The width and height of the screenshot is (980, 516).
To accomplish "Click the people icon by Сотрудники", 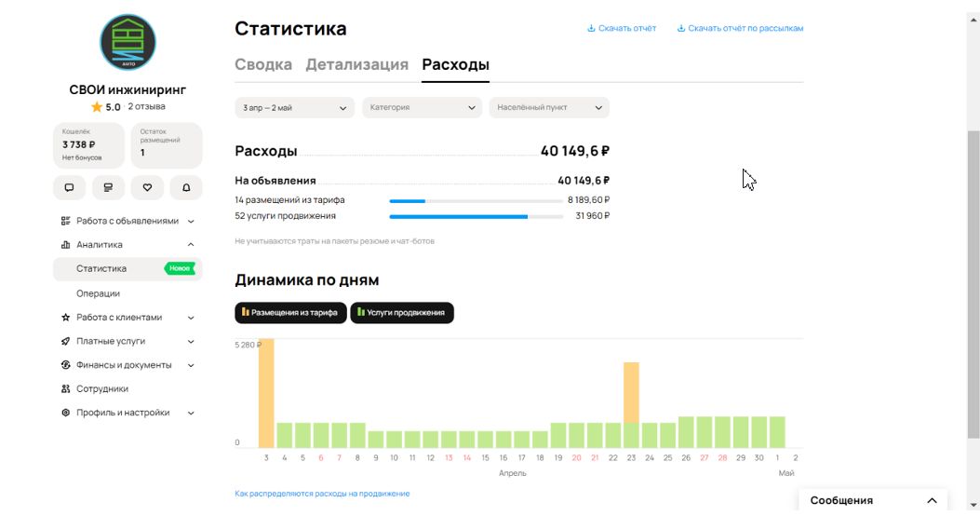I will tap(66, 388).
